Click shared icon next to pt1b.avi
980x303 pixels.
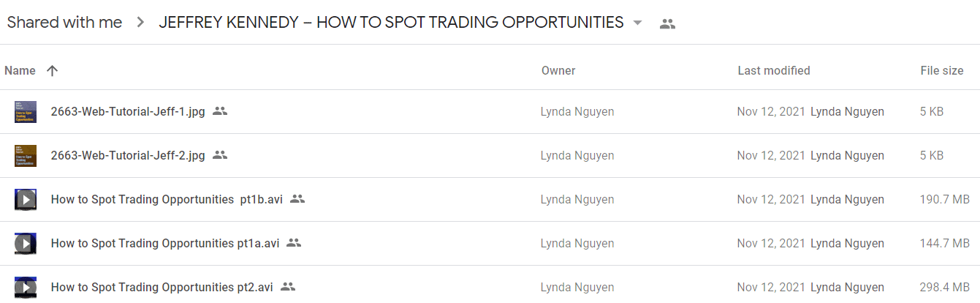point(297,199)
